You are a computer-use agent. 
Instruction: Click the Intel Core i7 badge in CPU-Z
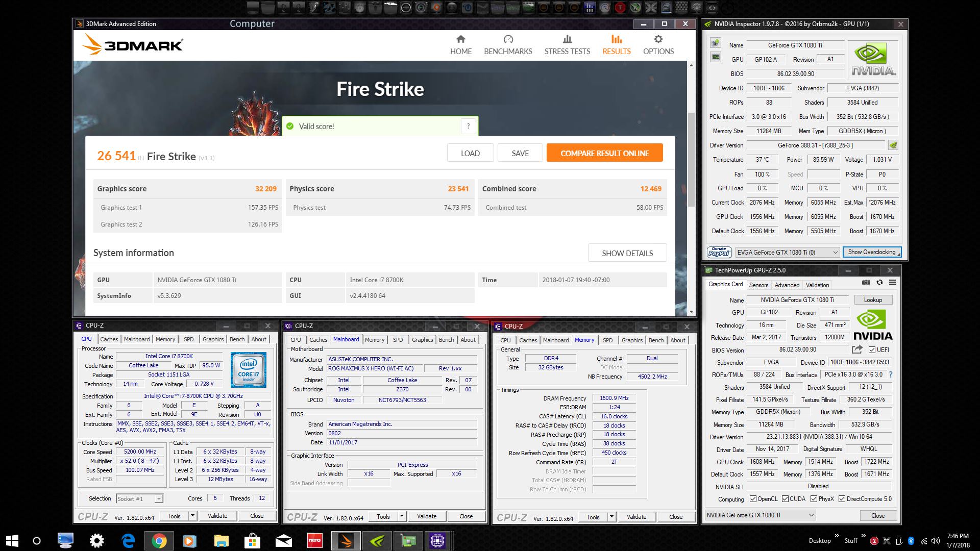[249, 370]
